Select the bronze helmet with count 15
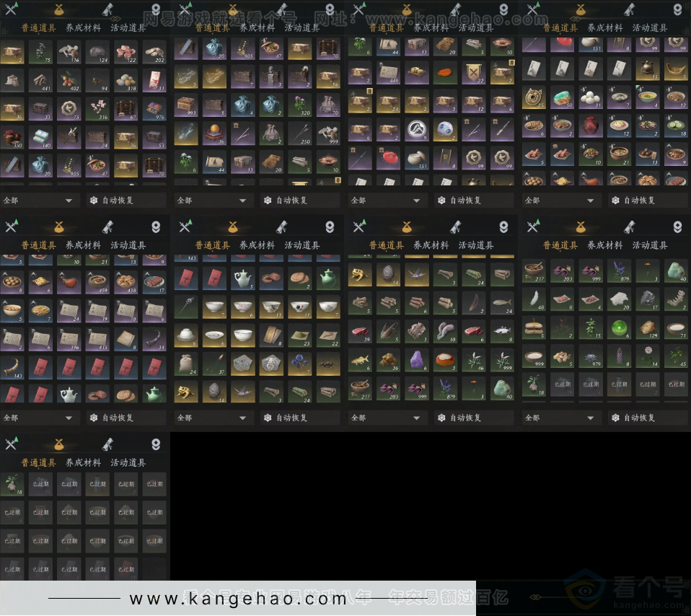The image size is (691, 616). 648,69
